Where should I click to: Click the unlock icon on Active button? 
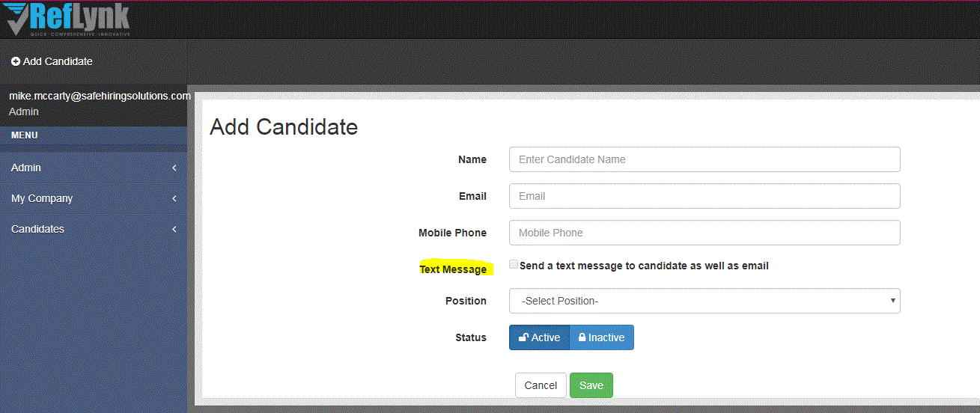(523, 337)
